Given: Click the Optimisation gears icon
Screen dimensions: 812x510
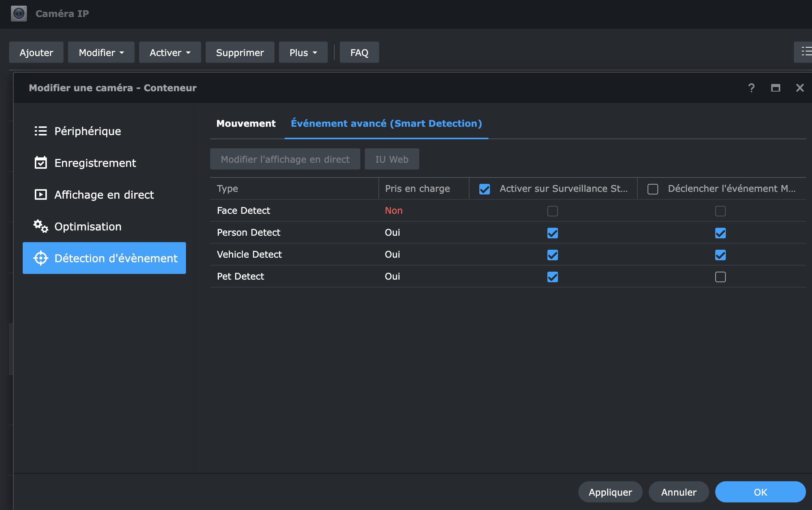Looking at the screenshot, I should 40,226.
